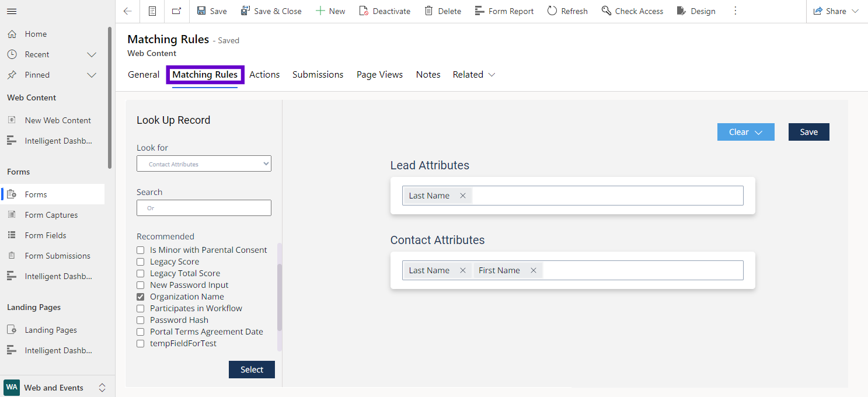Click the Recommended list scrollbar

280,297
